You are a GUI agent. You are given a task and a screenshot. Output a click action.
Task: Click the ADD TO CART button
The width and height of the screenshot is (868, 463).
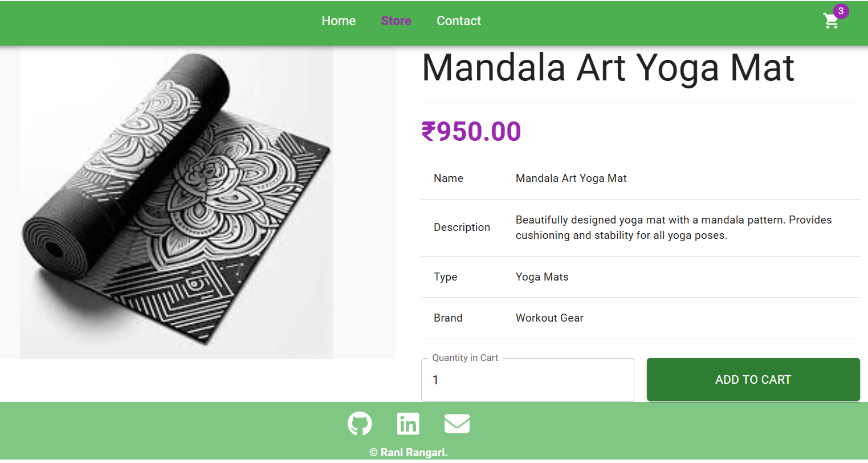pos(753,379)
